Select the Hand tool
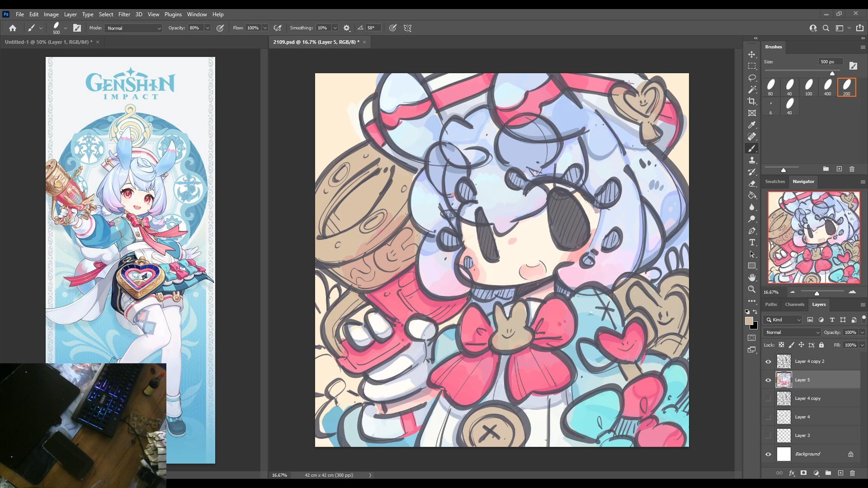 click(x=752, y=277)
